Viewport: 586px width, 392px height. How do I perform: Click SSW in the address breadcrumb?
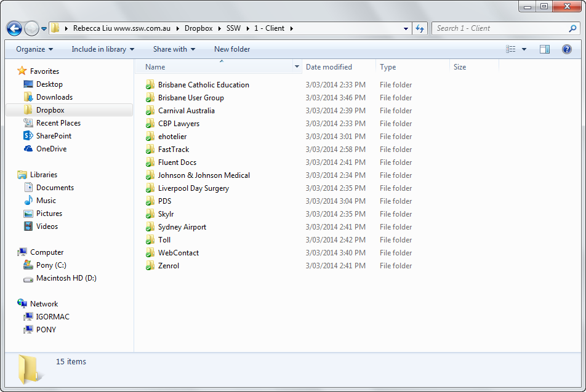pos(233,28)
